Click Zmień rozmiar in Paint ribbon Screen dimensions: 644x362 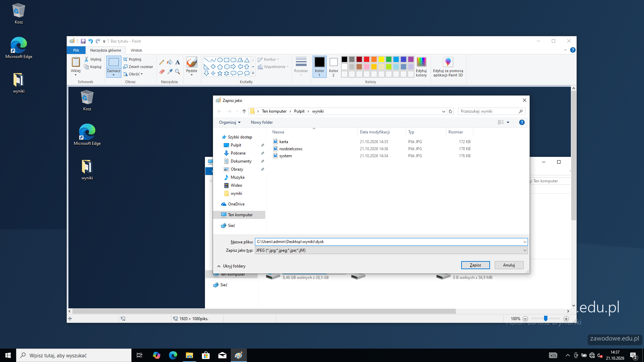138,67
